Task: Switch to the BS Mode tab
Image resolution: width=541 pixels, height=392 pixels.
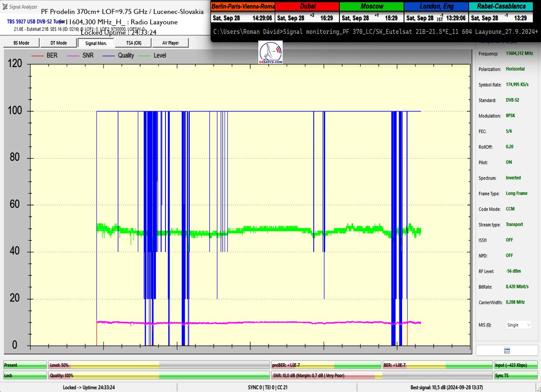Action: pyautogui.click(x=21, y=43)
